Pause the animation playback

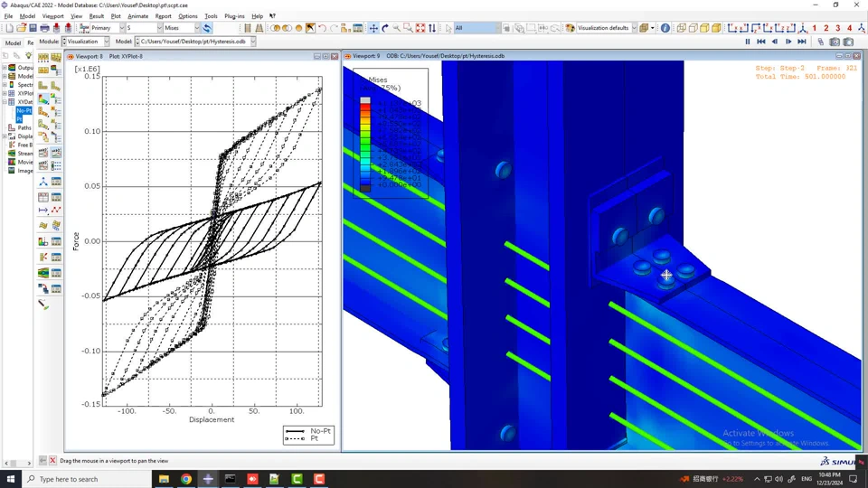coord(748,42)
